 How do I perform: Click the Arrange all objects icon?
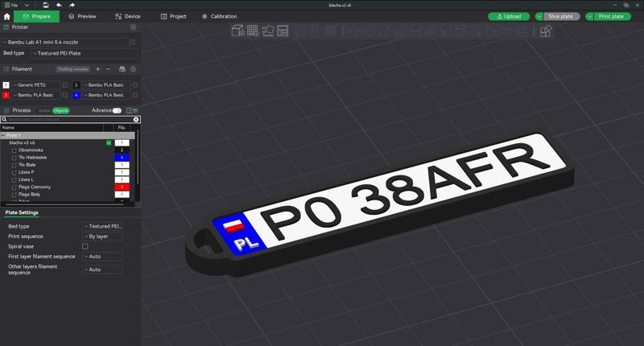283,31
